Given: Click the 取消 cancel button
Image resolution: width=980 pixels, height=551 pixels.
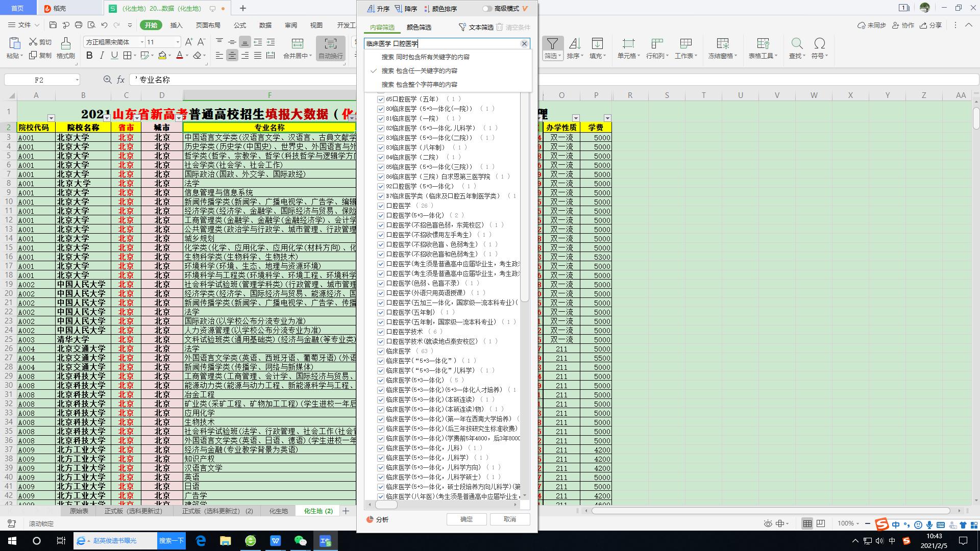Looking at the screenshot, I should tap(509, 519).
